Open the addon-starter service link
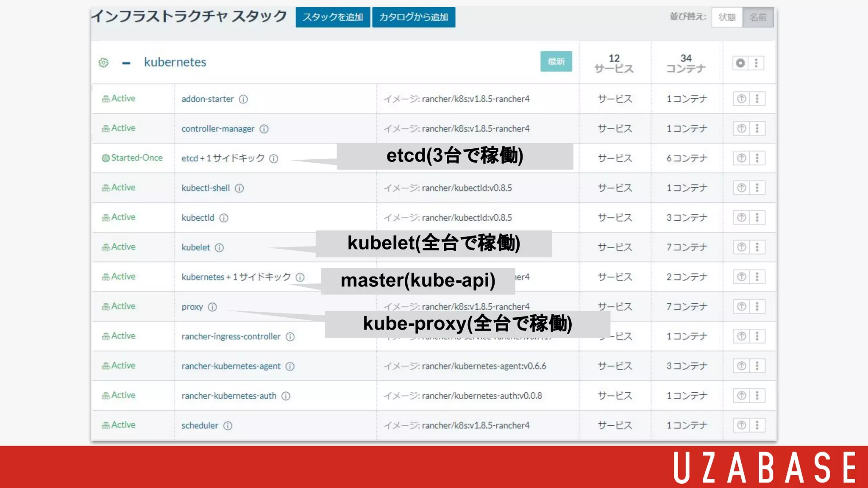The image size is (868, 488). point(208,99)
